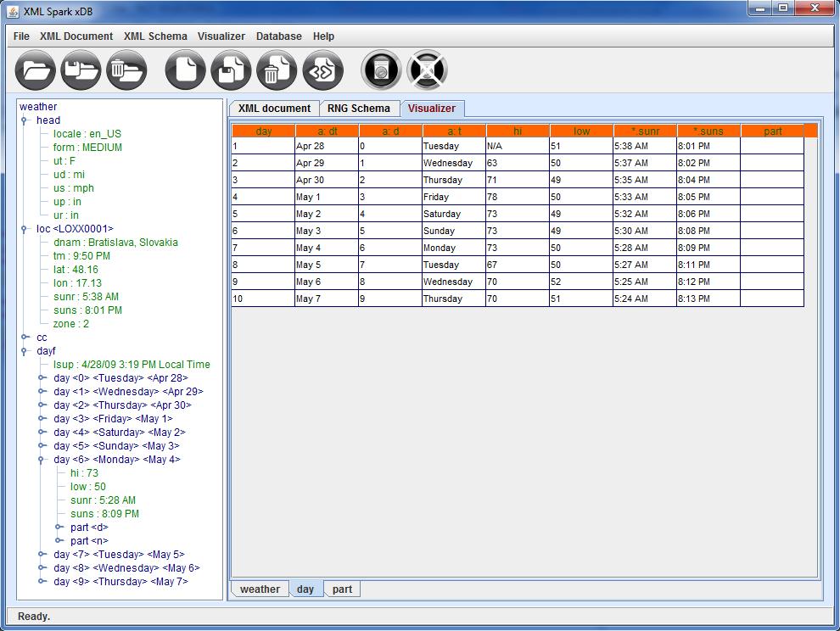Image resolution: width=840 pixels, height=631 pixels.
Task: Open the XML Document menu
Action: click(x=76, y=36)
